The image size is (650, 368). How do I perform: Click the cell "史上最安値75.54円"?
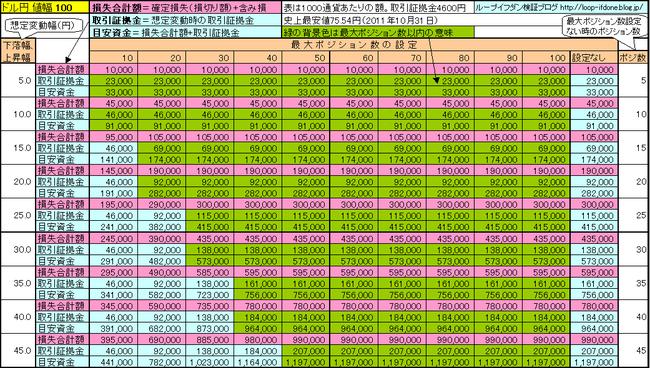(x=378, y=20)
